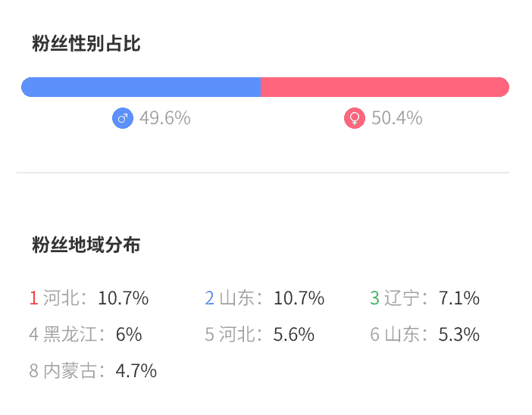Click the 7.1% value for 辽宁
The width and height of the screenshot is (532, 415).
tap(459, 298)
